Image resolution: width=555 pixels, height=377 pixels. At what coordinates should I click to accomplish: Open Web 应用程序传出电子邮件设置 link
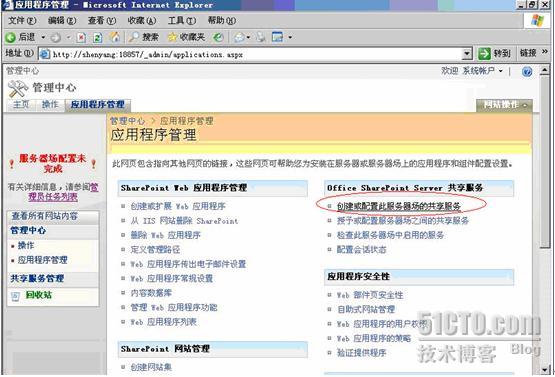click(x=188, y=264)
